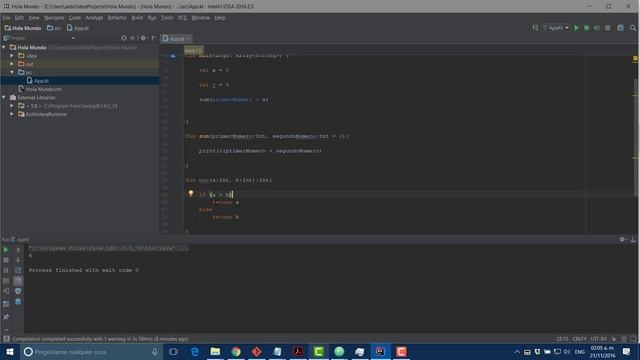The width and height of the screenshot is (640, 360).
Task: Open Search Everywhere magnifier icon
Action: 633,28
